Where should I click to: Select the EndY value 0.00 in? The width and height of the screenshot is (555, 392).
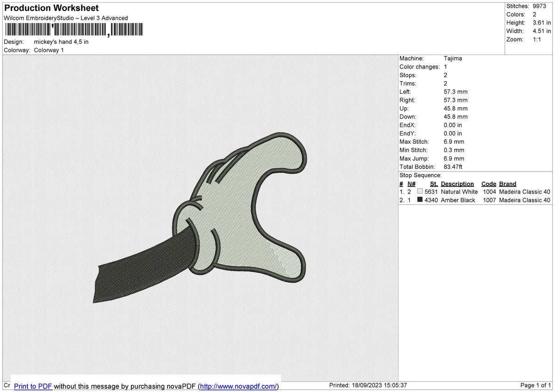click(453, 134)
